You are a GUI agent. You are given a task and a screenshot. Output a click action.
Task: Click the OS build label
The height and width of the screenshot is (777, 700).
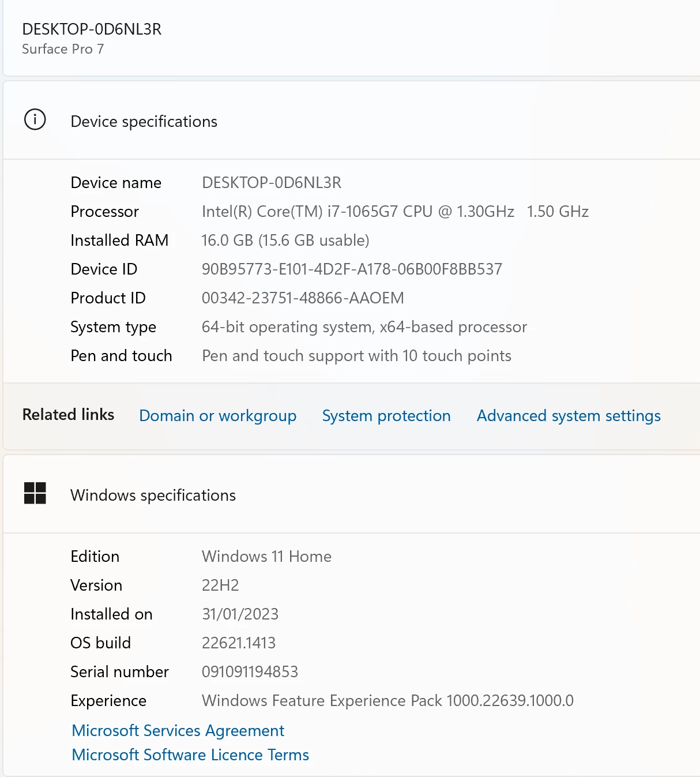pyautogui.click(x=100, y=643)
